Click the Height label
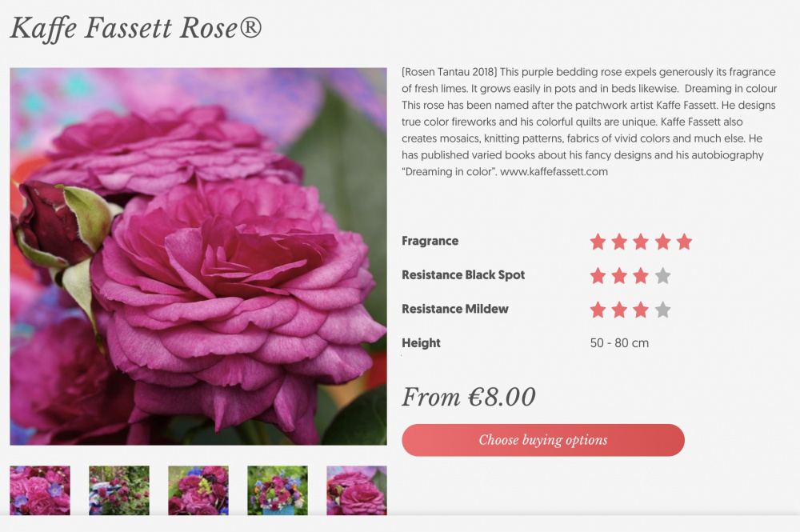The width and height of the screenshot is (800, 532). (421, 342)
